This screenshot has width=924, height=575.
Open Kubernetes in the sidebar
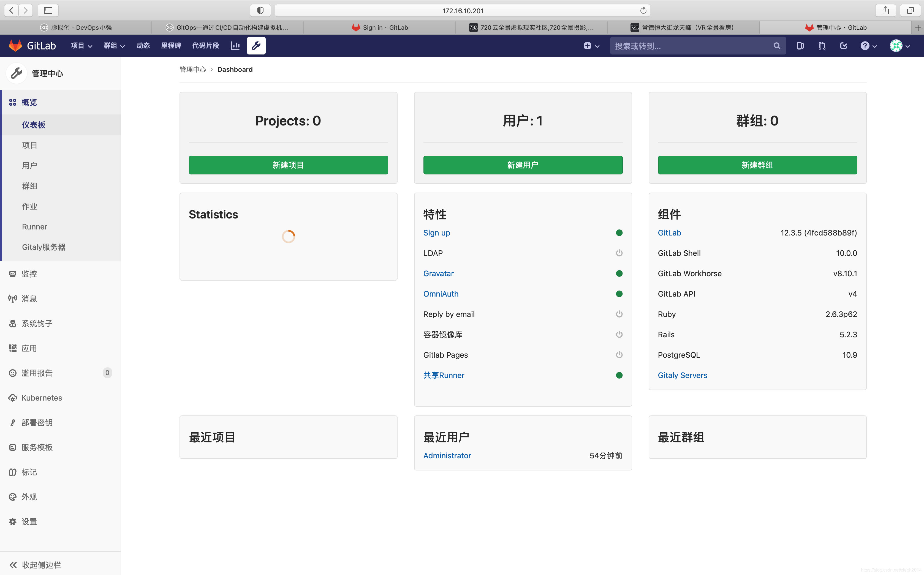point(61,397)
